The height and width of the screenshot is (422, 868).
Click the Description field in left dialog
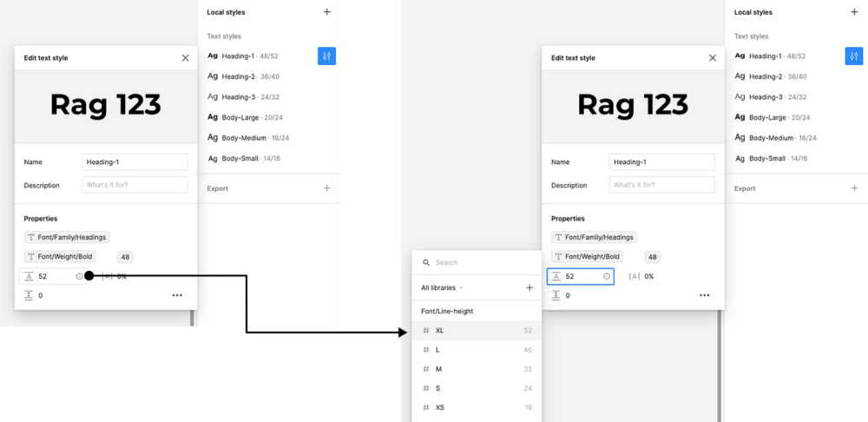click(135, 185)
